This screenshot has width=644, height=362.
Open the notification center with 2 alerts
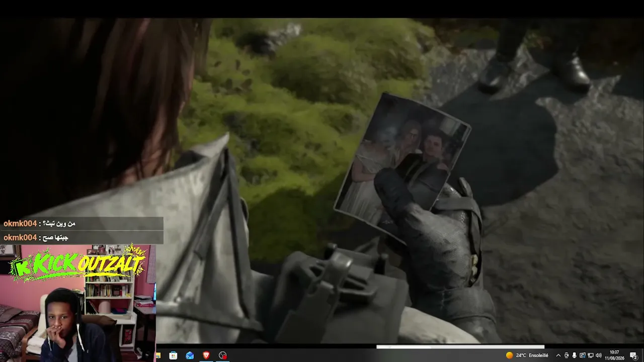pyautogui.click(x=634, y=355)
